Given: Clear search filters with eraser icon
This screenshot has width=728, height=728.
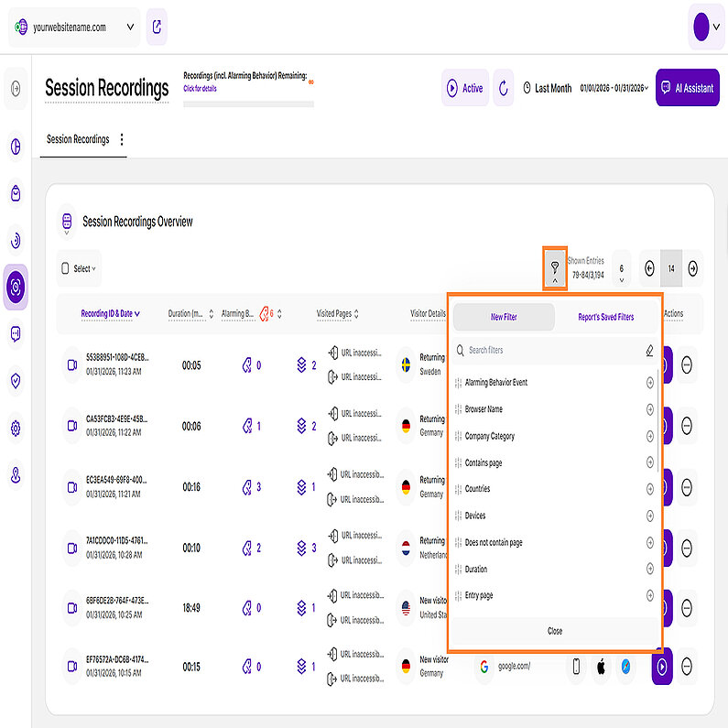Looking at the screenshot, I should point(649,350).
